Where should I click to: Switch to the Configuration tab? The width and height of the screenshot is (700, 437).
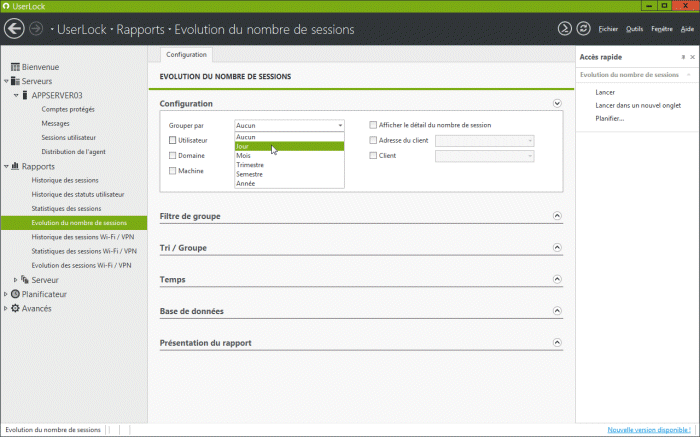click(186, 54)
